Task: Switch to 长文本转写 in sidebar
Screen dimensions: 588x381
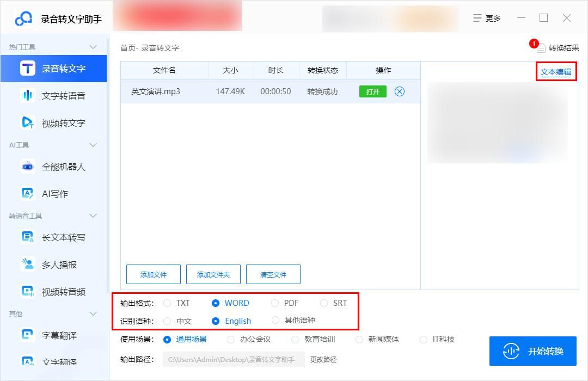Action: point(53,237)
